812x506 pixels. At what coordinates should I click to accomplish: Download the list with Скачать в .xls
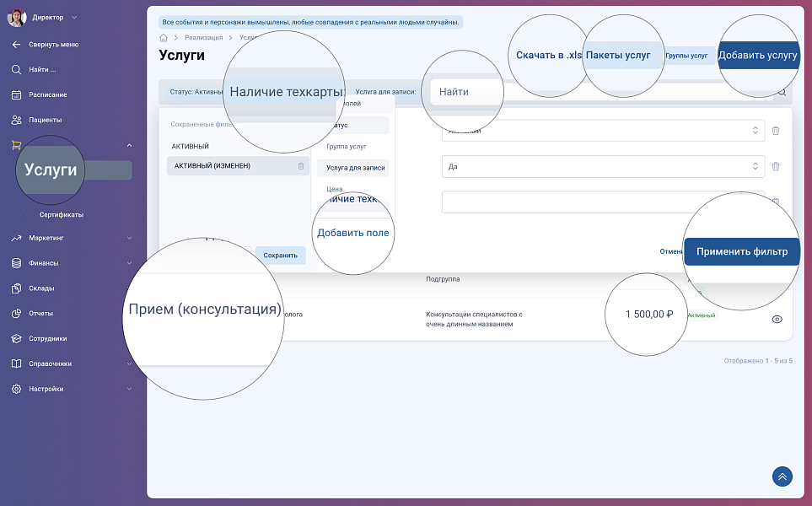(549, 56)
